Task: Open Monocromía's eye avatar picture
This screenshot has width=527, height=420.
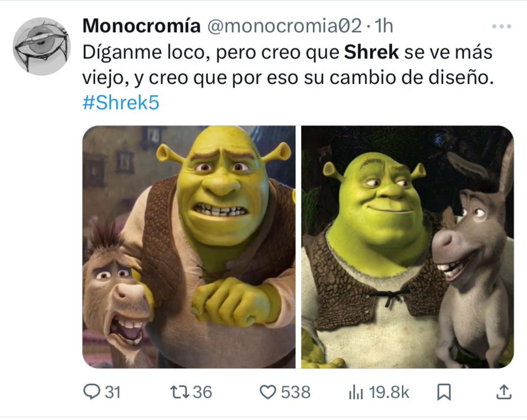Action: (x=42, y=46)
